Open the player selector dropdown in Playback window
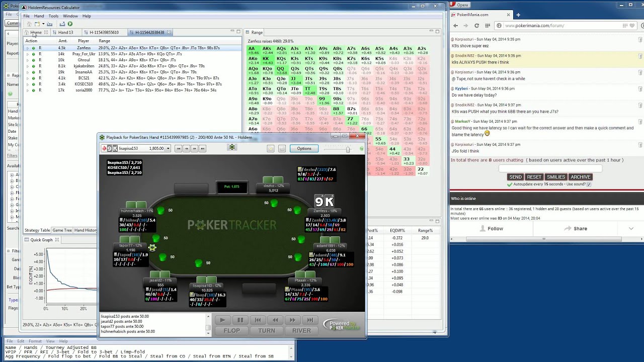 coord(168,148)
